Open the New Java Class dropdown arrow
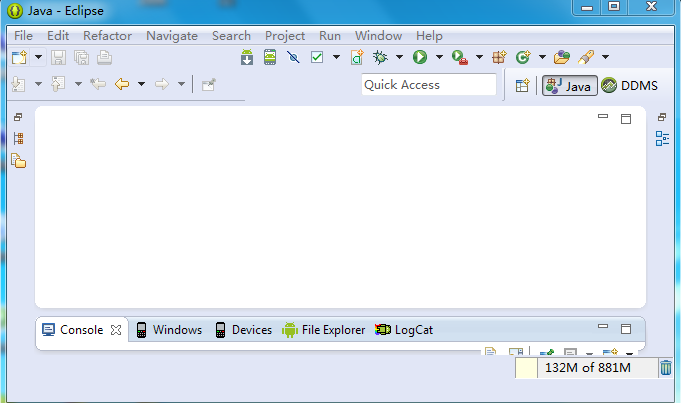Image resolution: width=681 pixels, height=403 pixels. [x=542, y=57]
